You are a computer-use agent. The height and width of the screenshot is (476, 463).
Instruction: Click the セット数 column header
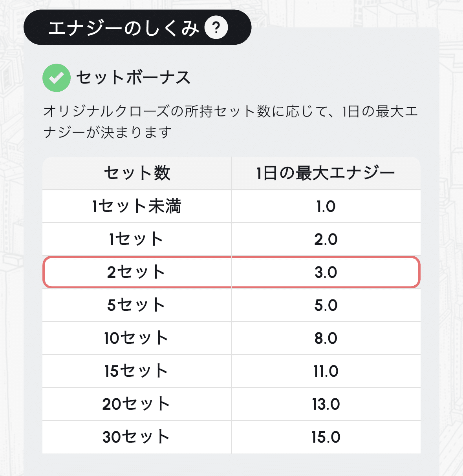pos(136,173)
